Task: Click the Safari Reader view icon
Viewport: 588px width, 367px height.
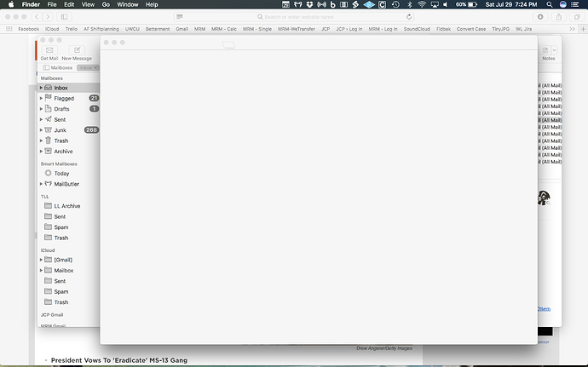Action: pyautogui.click(x=180, y=17)
